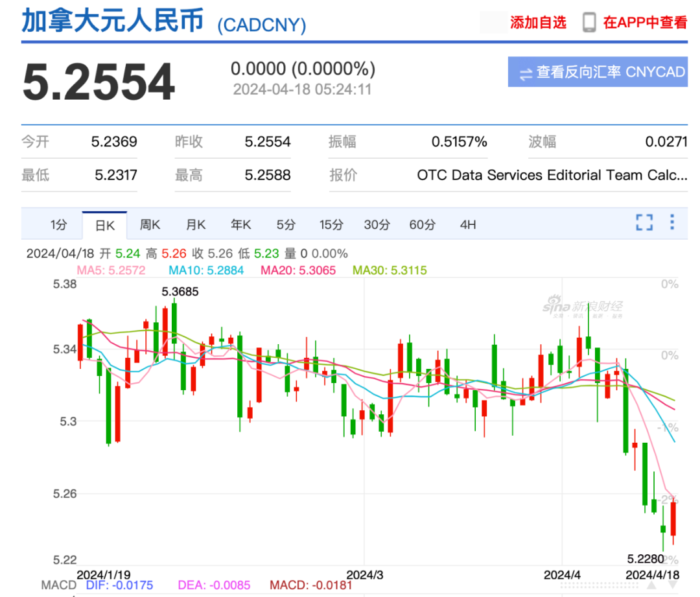The width and height of the screenshot is (700, 597).
Task: Open fullscreen chart view icon
Action: pos(644,222)
